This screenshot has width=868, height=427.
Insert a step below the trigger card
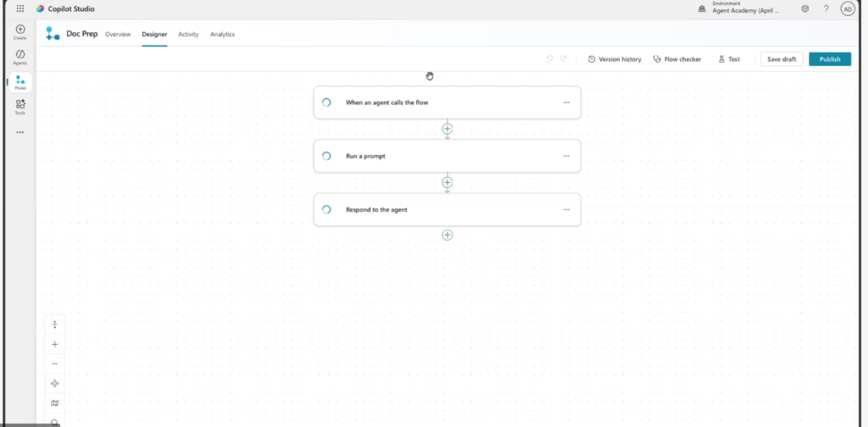pos(447,129)
